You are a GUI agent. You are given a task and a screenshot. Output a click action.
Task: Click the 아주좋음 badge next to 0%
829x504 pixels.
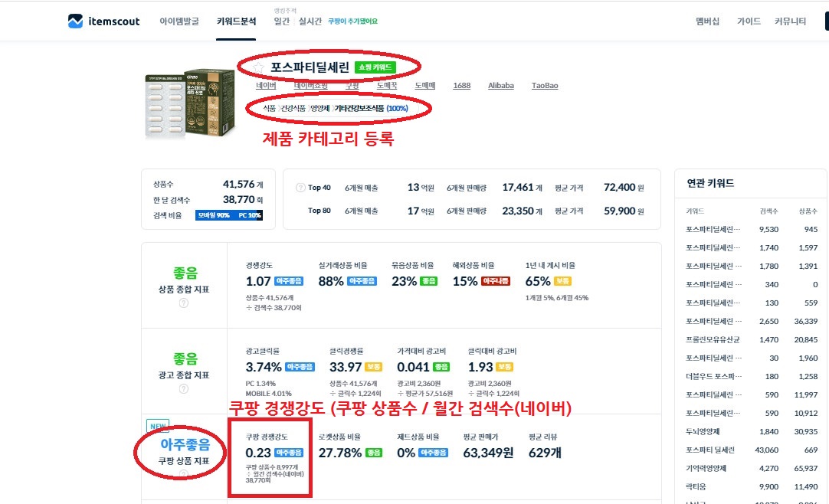(434, 453)
